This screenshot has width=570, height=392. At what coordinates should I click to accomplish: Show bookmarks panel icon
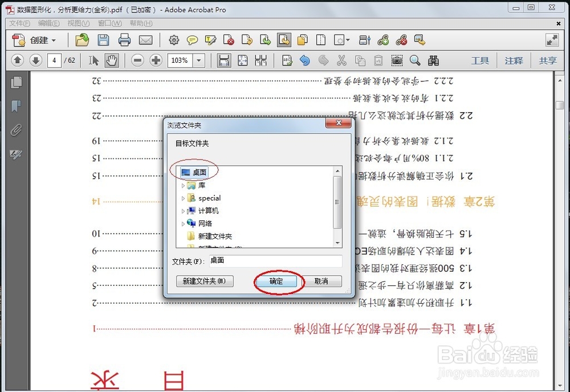coord(16,106)
